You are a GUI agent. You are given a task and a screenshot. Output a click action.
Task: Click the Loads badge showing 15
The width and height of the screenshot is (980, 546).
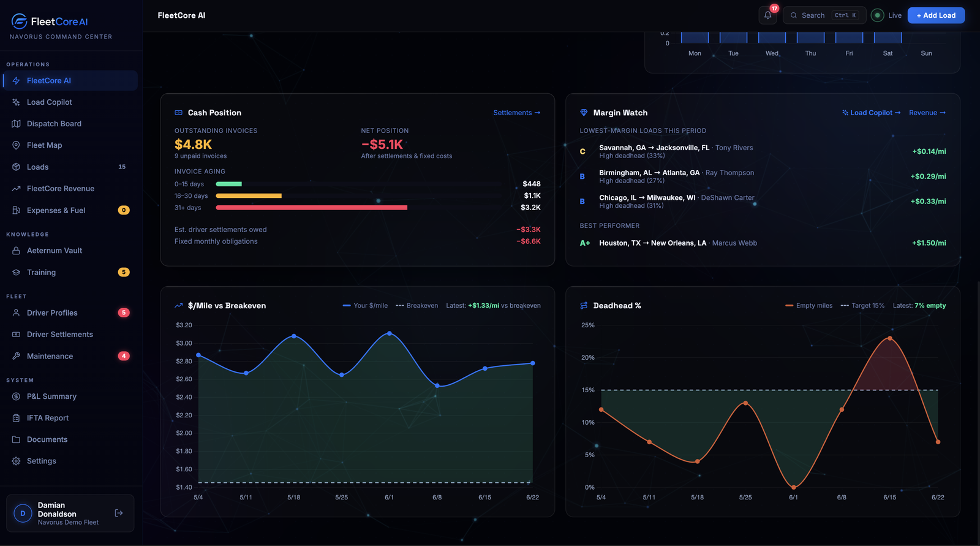click(x=122, y=167)
